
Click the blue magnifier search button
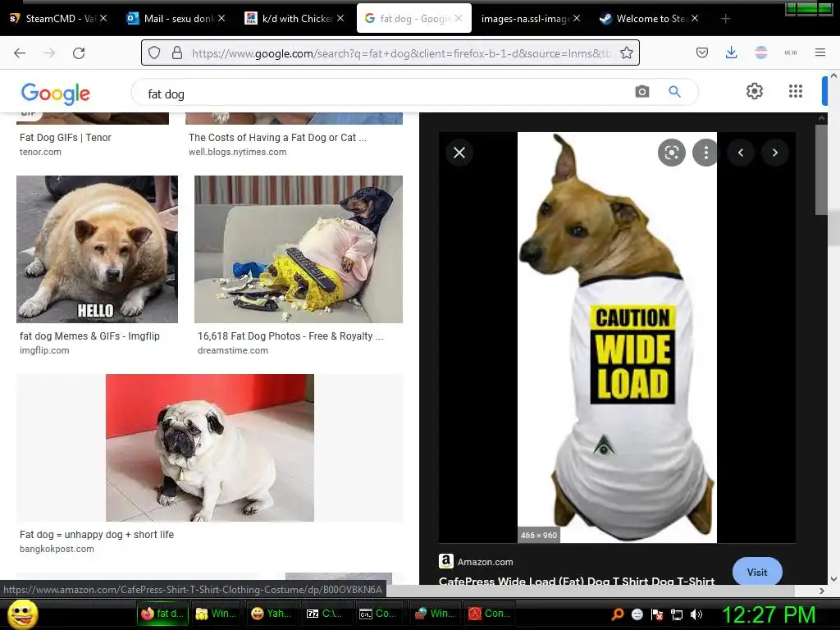click(674, 92)
